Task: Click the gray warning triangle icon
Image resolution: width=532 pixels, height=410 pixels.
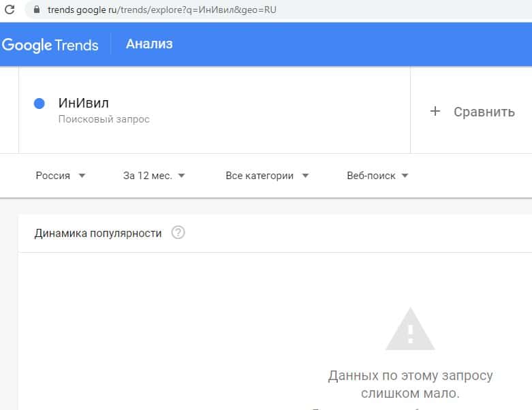Action: click(410, 330)
